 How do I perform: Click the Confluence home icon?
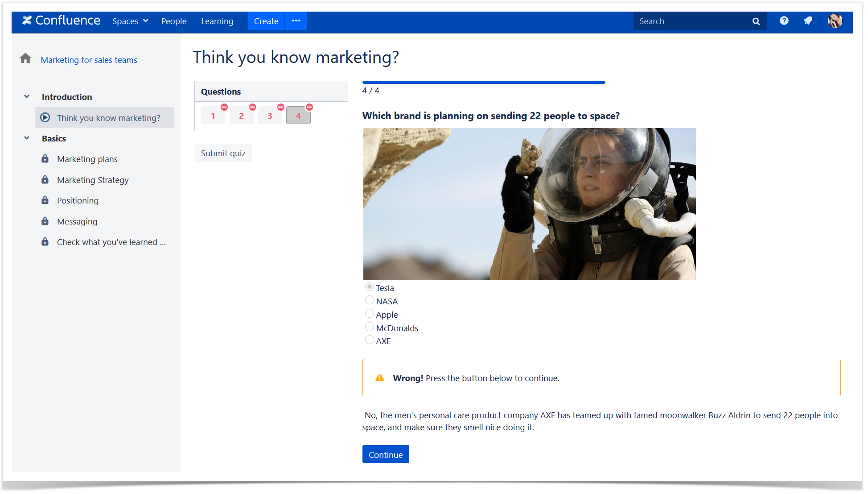pyautogui.click(x=27, y=21)
